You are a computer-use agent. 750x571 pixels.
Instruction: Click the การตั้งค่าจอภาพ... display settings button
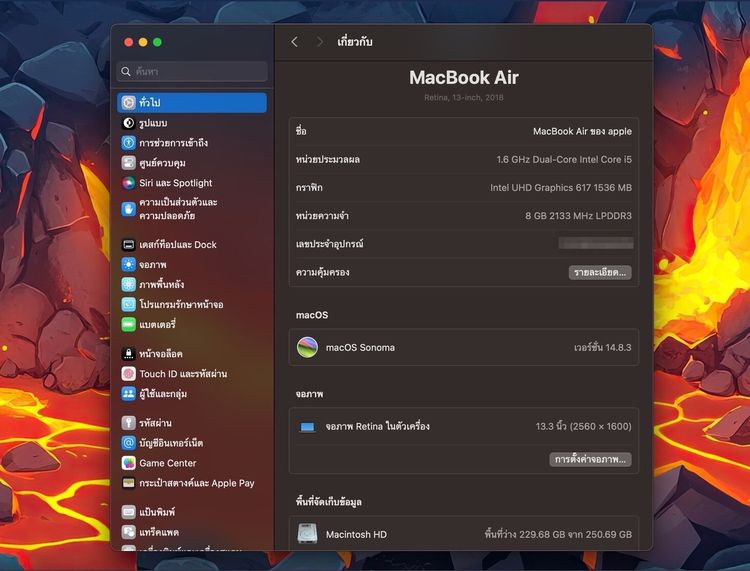[x=591, y=459]
